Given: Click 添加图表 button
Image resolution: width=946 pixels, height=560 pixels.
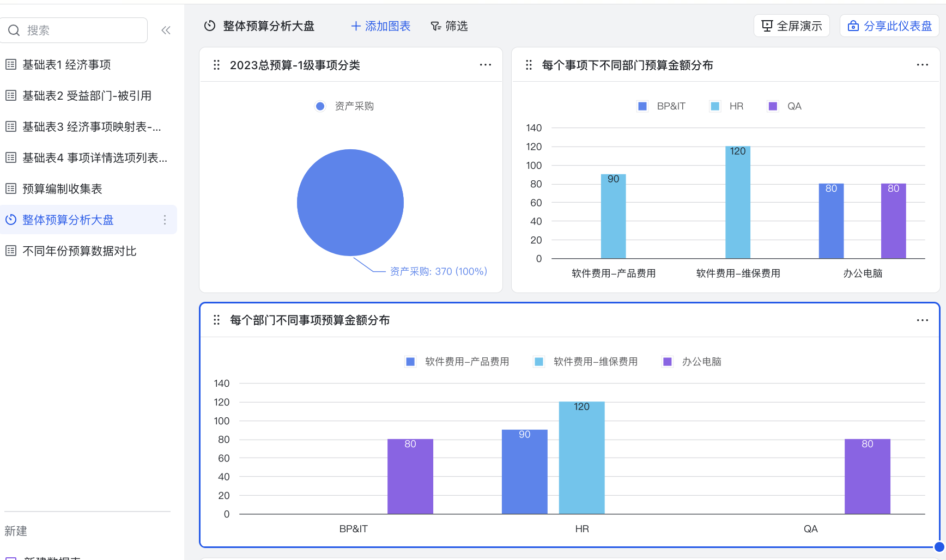Looking at the screenshot, I should pyautogui.click(x=380, y=26).
